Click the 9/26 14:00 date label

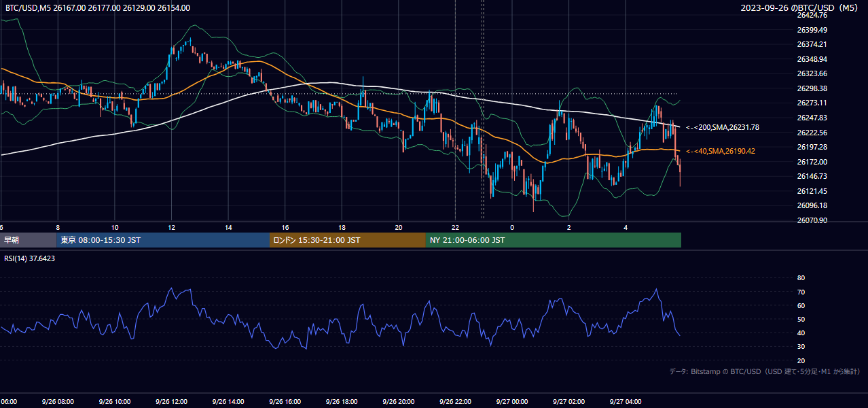point(228,401)
